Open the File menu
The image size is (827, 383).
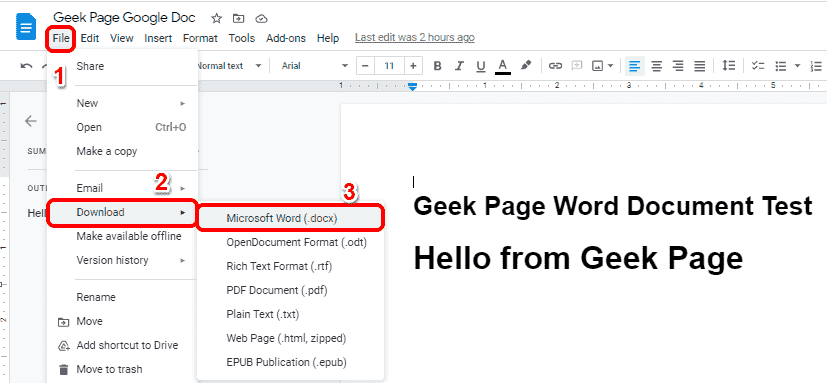61,38
